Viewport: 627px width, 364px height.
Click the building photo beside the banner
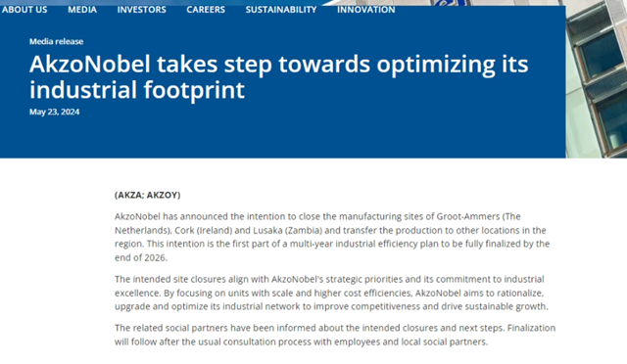click(x=597, y=79)
